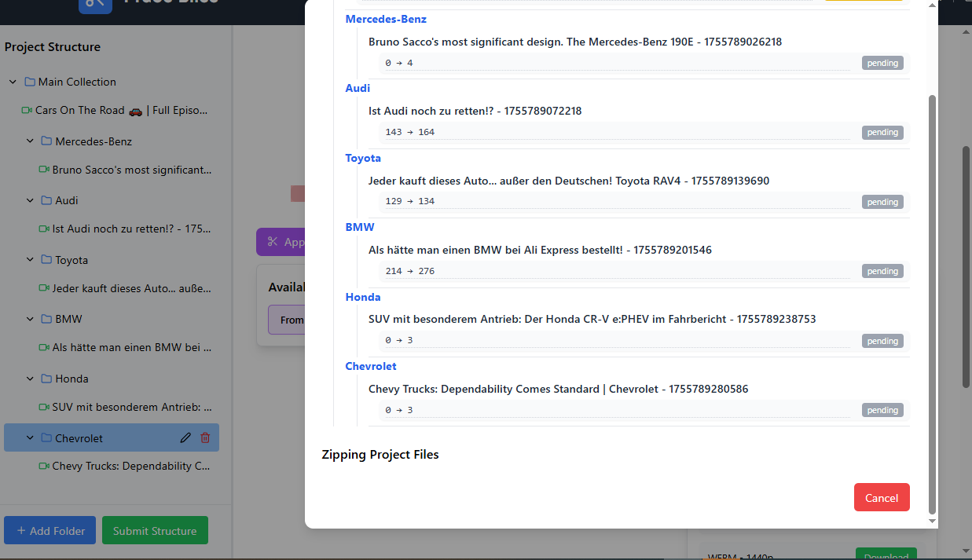The height and width of the screenshot is (560, 972).
Task: Click the video icon beside Ist Audi noch
Action: point(44,229)
